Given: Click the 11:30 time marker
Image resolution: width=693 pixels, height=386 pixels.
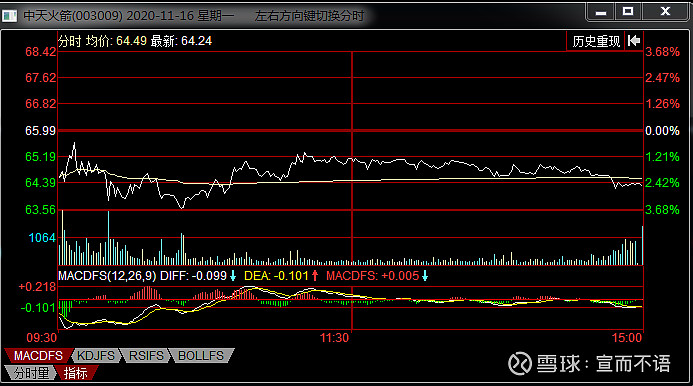Looking at the screenshot, I should [x=334, y=338].
